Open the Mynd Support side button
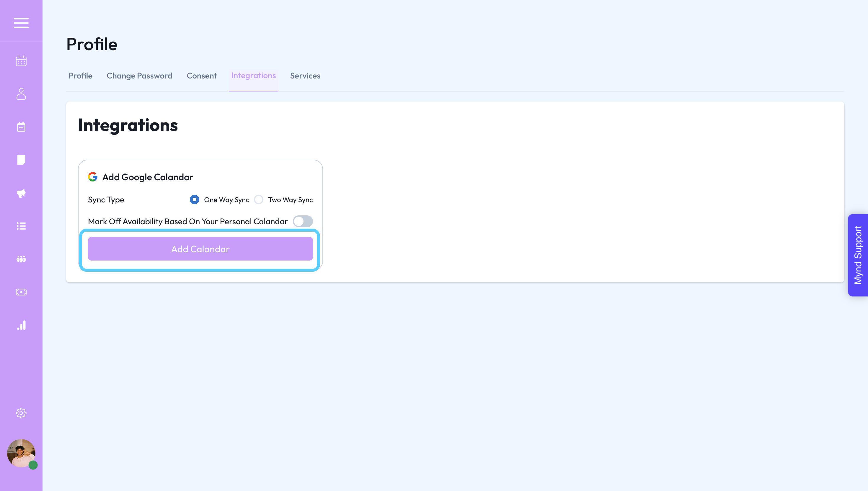This screenshot has height=491, width=868. [858, 255]
